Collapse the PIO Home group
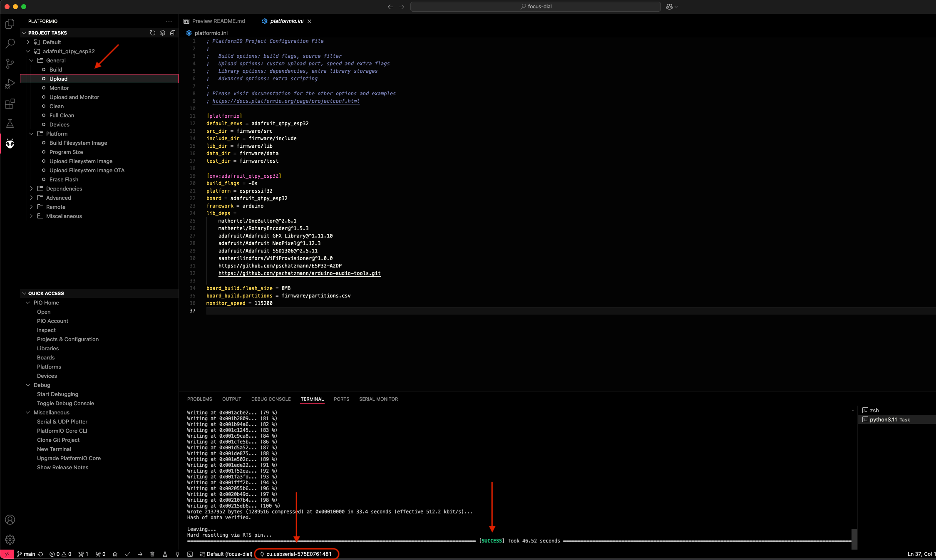936x560 pixels. tap(28, 302)
